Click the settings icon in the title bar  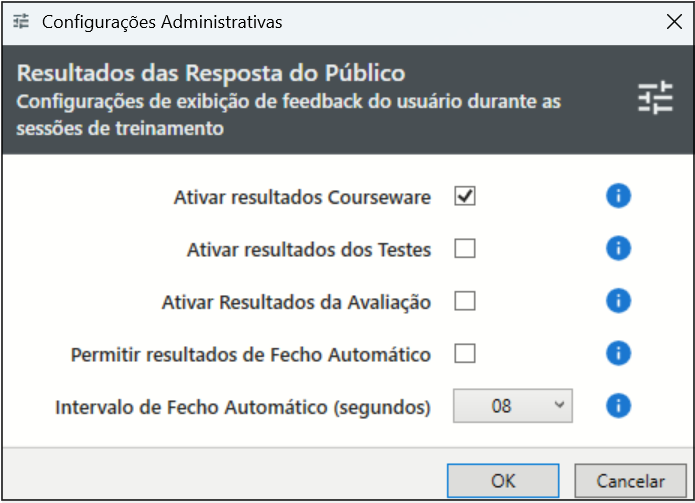pos(21,21)
